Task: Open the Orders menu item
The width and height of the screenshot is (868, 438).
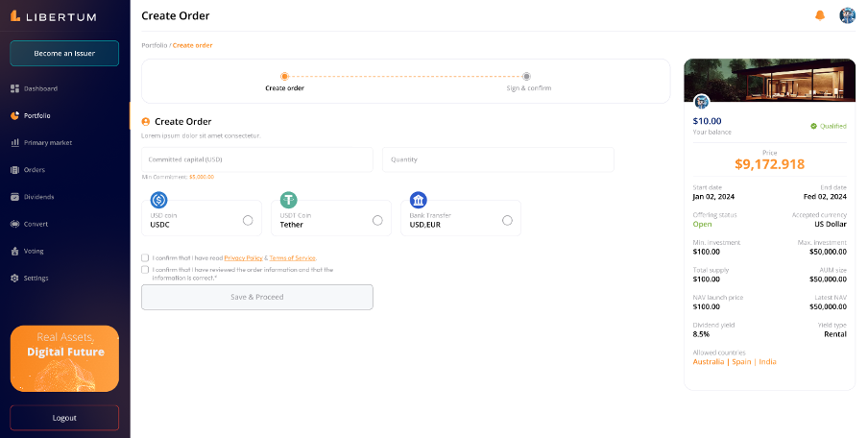Action: coord(35,170)
